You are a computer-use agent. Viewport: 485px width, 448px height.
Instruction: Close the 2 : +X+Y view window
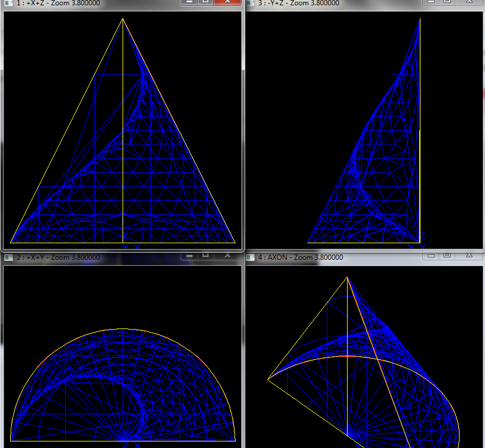click(x=226, y=256)
